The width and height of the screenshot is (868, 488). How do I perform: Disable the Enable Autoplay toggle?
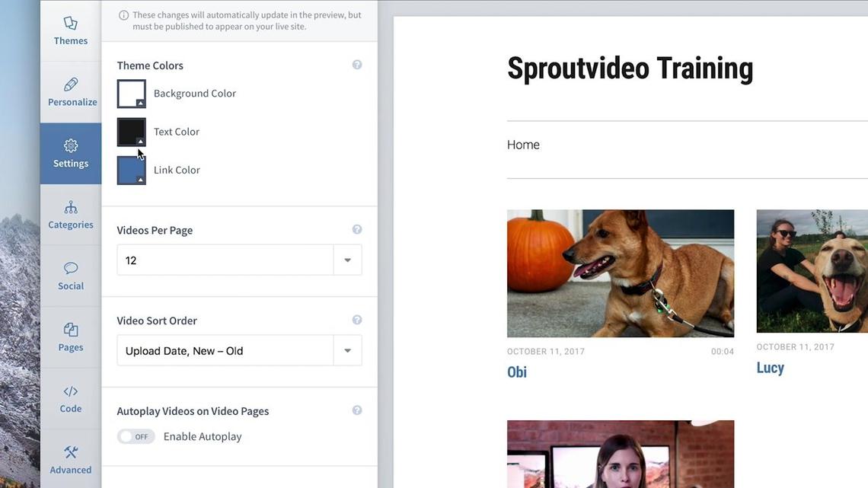click(136, 435)
